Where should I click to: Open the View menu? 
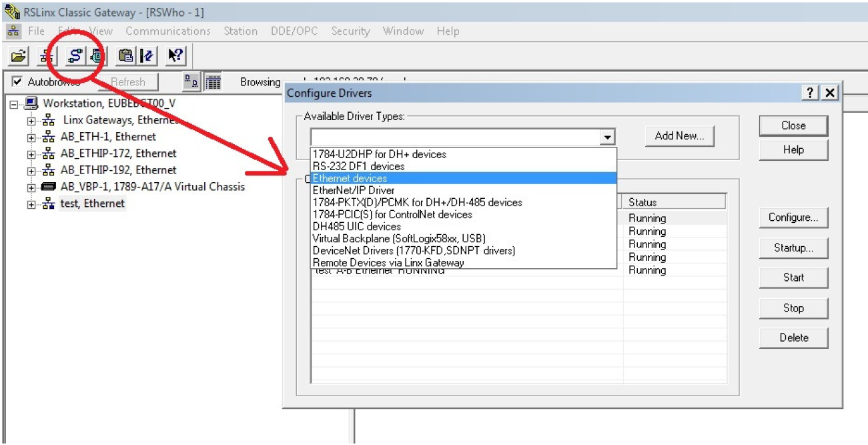[101, 31]
